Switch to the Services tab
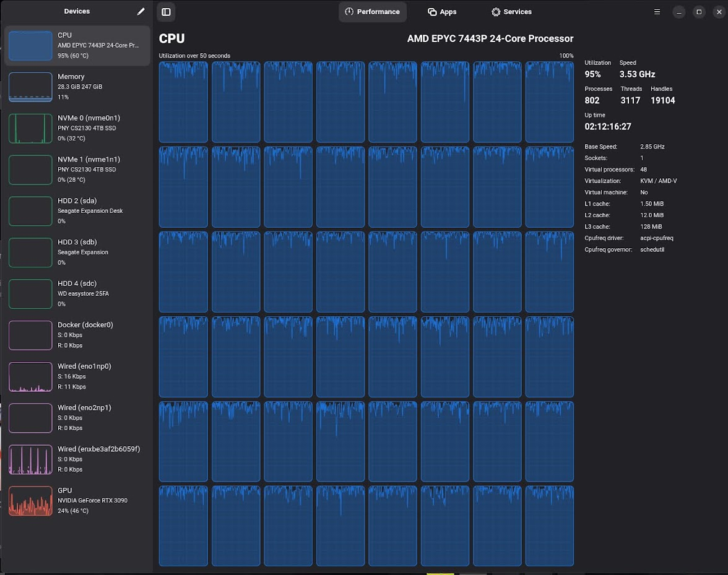 [x=511, y=12]
